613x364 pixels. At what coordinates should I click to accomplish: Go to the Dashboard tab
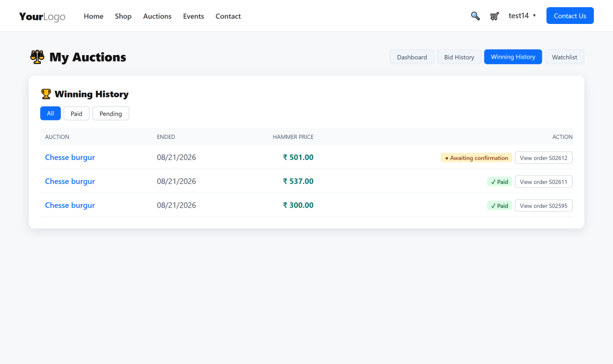(x=412, y=57)
